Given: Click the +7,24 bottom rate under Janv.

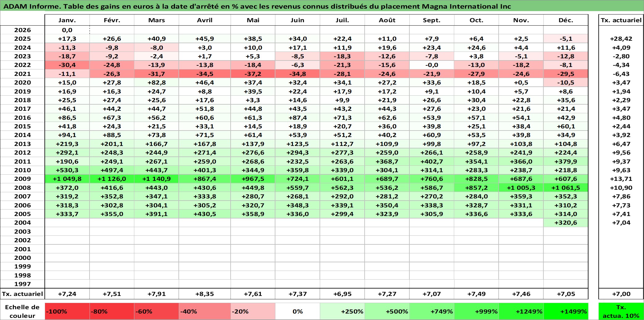Looking at the screenshot, I should [x=67, y=294].
